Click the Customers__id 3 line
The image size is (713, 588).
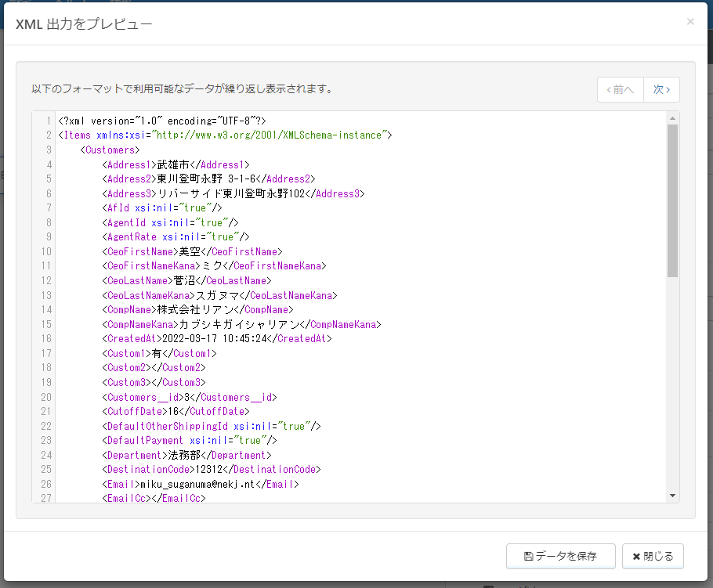190,397
